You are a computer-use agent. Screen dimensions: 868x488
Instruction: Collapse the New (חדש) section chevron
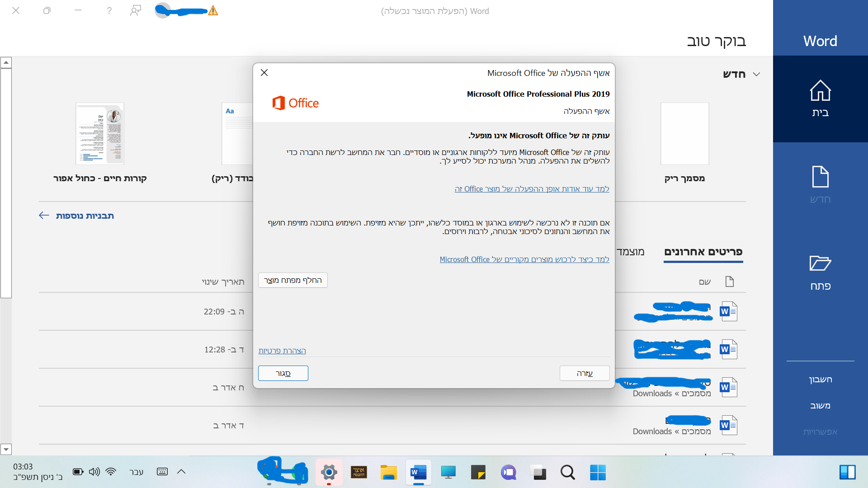pos(756,74)
